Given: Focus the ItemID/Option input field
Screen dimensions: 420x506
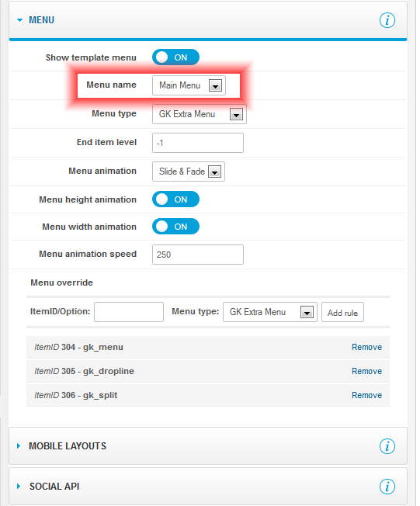Looking at the screenshot, I should (x=129, y=312).
